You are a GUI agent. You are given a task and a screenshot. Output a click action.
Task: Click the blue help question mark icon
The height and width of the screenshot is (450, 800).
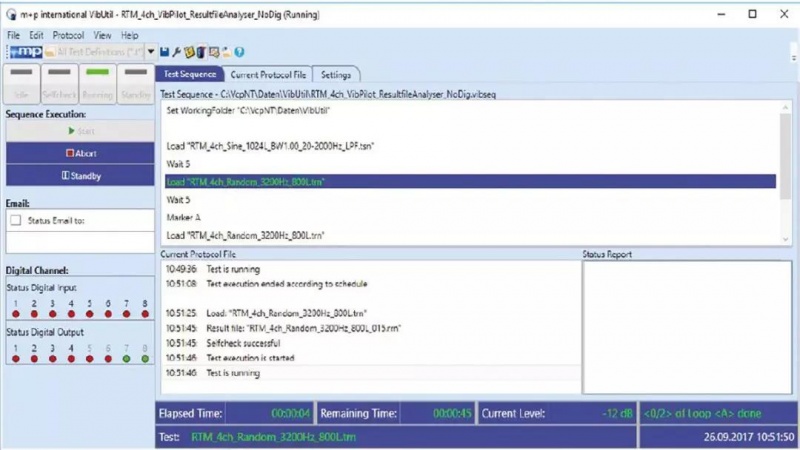click(x=240, y=52)
